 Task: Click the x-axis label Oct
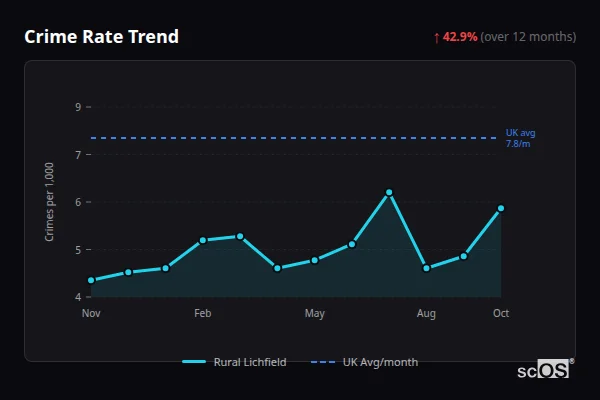pos(501,313)
